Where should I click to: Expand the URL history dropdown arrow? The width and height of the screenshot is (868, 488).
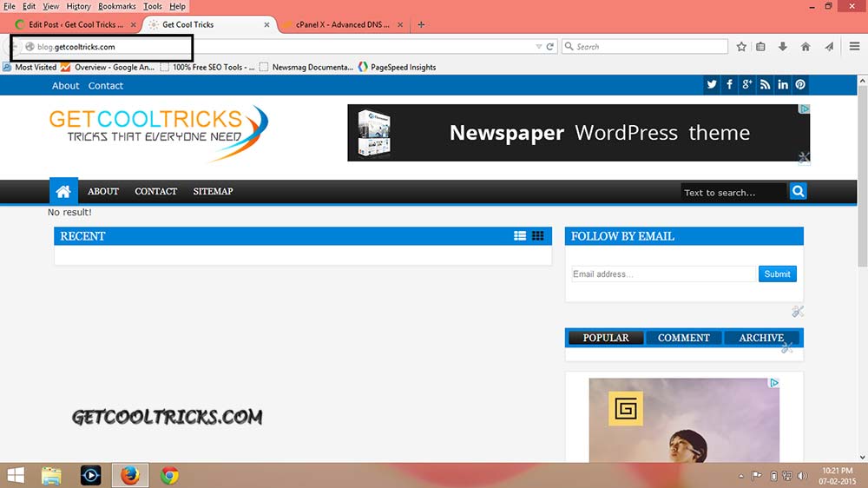pos(539,47)
